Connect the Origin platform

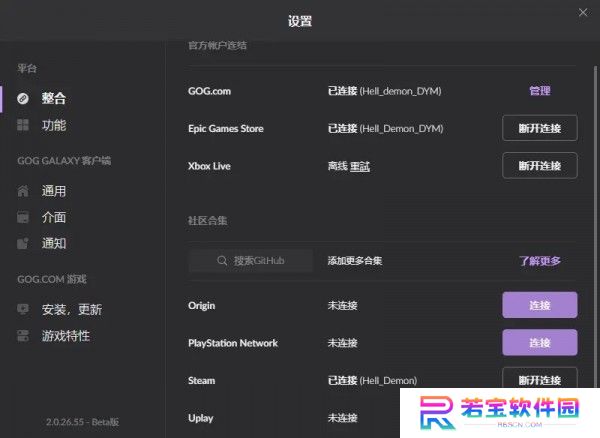(x=540, y=305)
